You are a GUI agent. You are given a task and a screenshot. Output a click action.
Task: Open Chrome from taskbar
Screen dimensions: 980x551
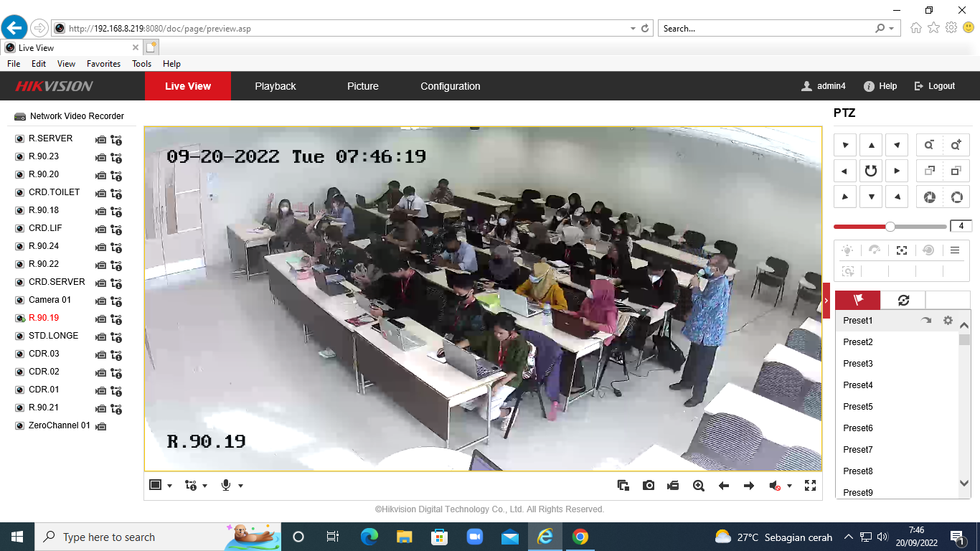point(580,537)
